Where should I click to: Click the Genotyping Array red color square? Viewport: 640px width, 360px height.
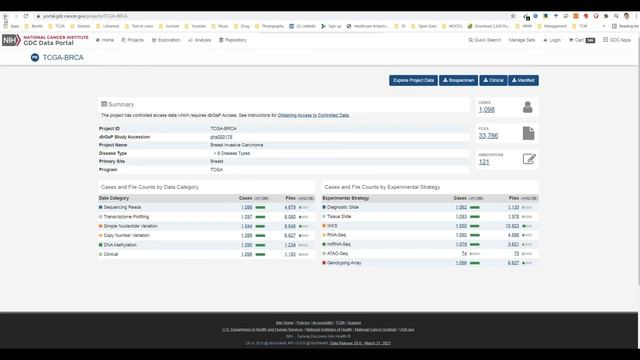coord(324,263)
